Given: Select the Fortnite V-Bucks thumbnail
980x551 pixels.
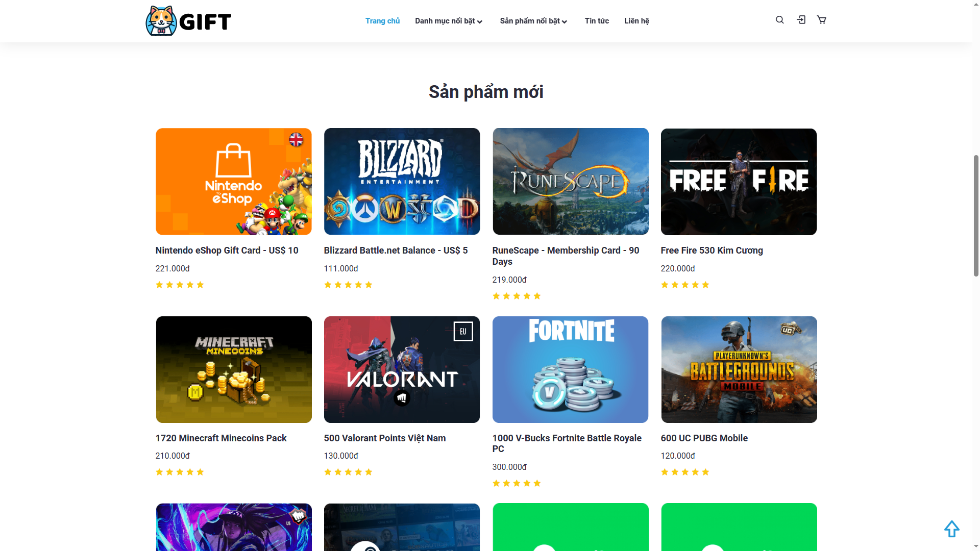Looking at the screenshot, I should [571, 369].
